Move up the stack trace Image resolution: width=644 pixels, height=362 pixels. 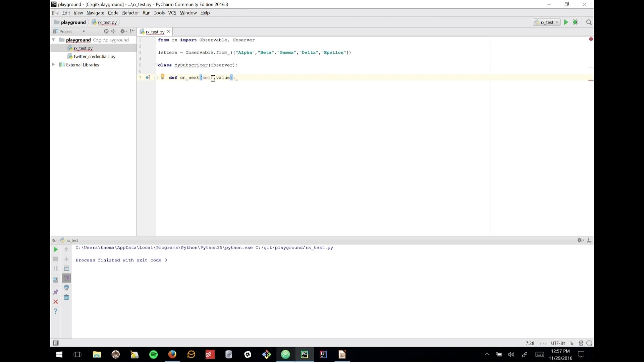pos(66,249)
